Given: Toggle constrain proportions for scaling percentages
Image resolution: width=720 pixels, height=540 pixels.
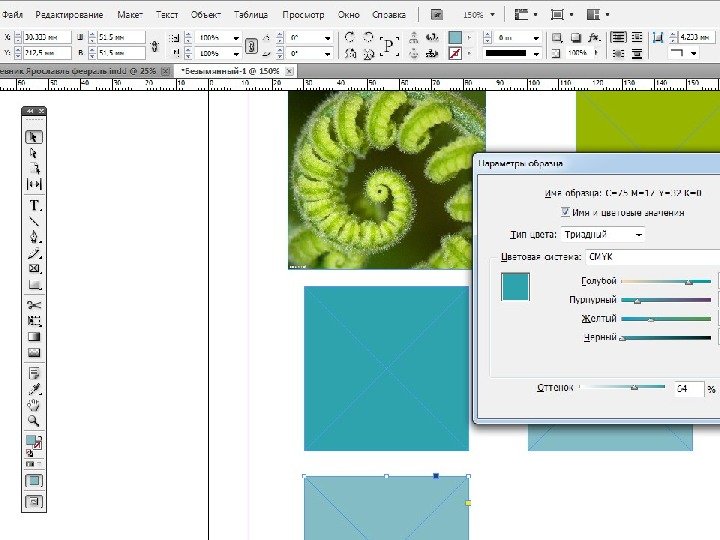Looking at the screenshot, I should [x=251, y=45].
